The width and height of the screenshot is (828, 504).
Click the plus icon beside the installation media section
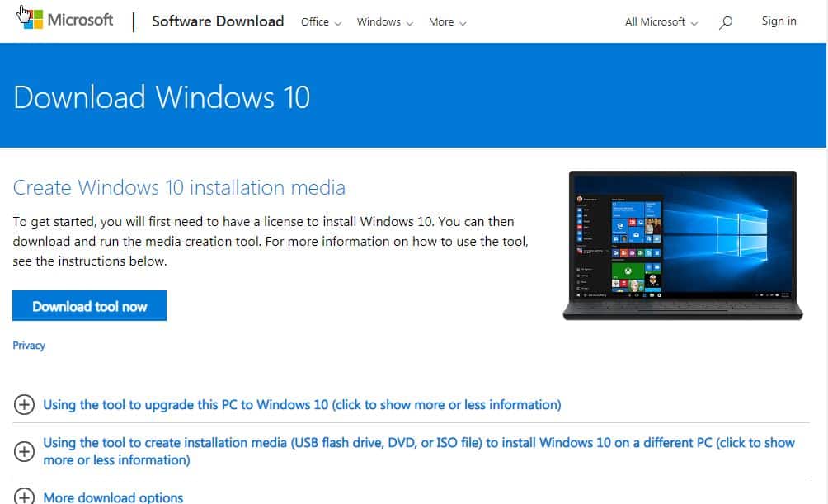(x=24, y=450)
